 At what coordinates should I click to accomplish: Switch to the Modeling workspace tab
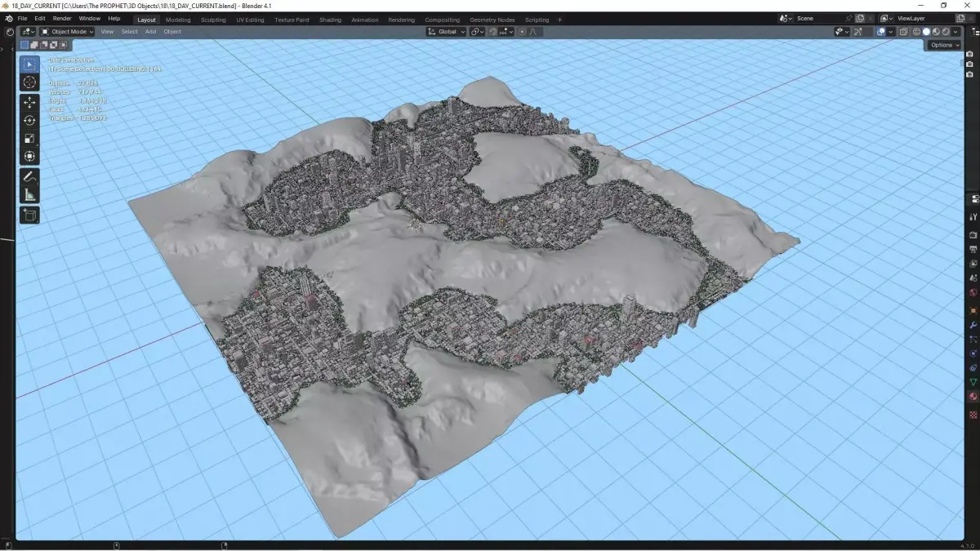[x=178, y=20]
